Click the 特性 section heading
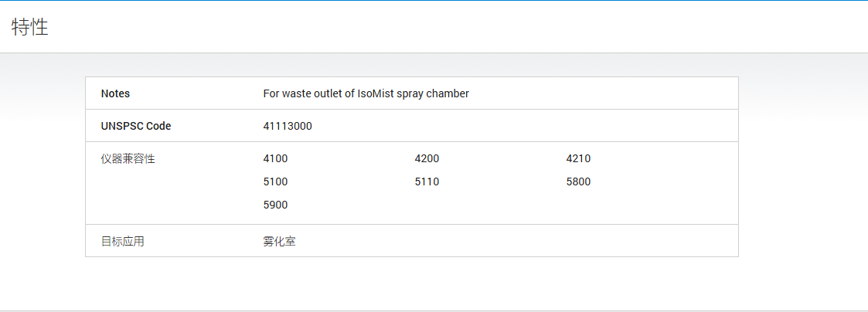 point(30,28)
